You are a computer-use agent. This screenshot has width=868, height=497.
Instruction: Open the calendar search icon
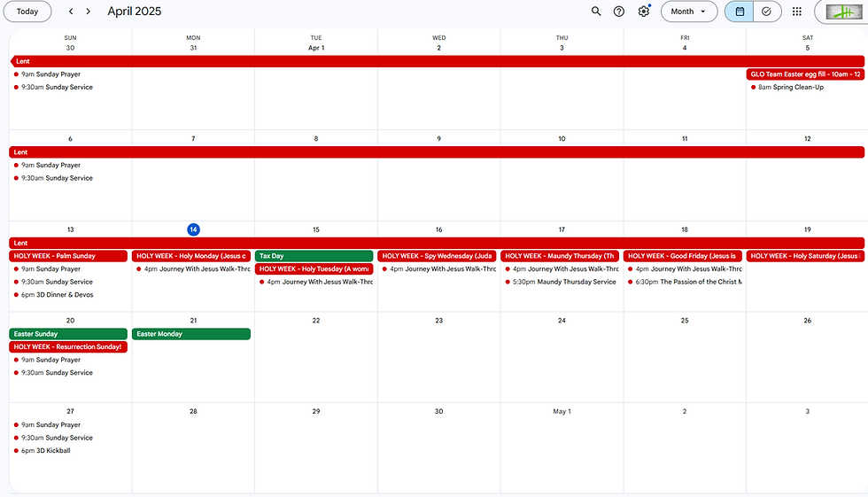coord(595,11)
